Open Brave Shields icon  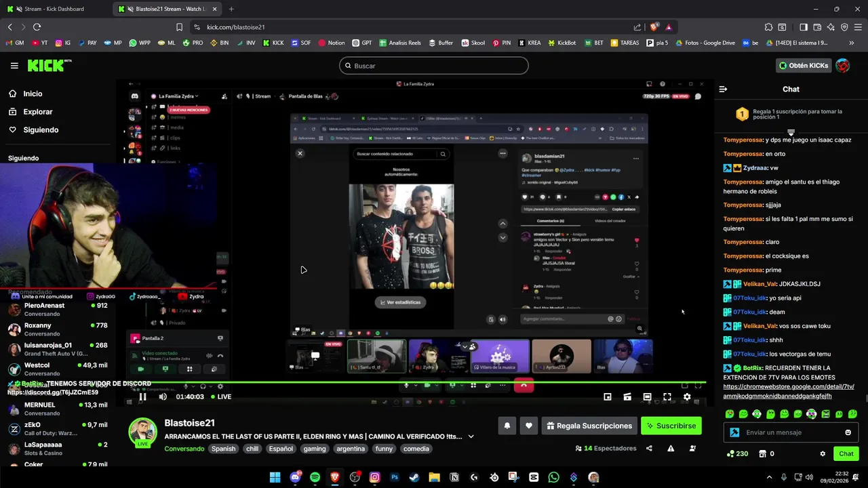tap(654, 27)
